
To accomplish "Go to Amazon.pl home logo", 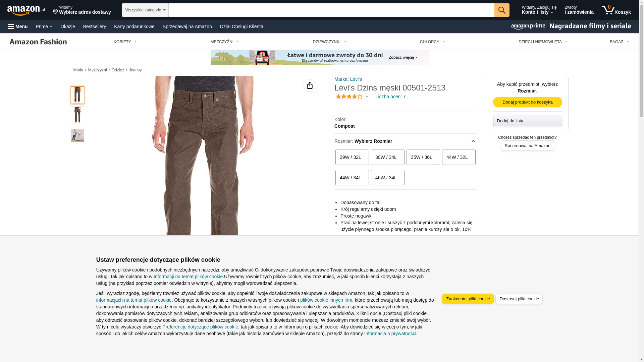I will pos(26,10).
